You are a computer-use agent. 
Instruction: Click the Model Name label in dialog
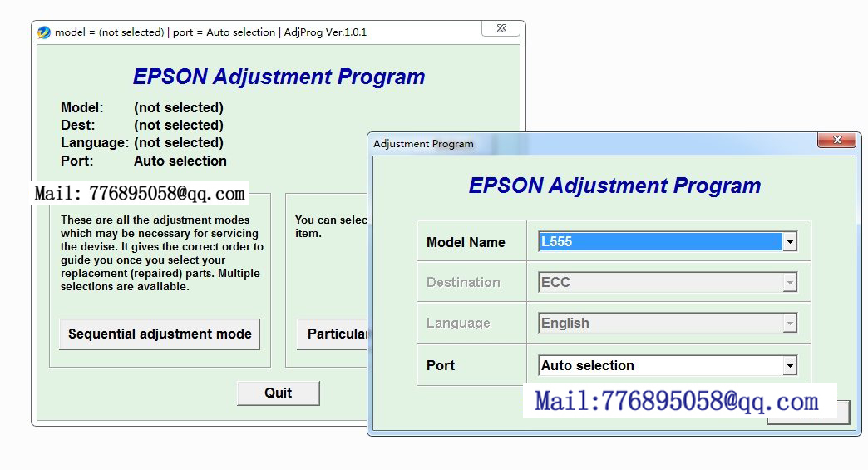coord(466,242)
